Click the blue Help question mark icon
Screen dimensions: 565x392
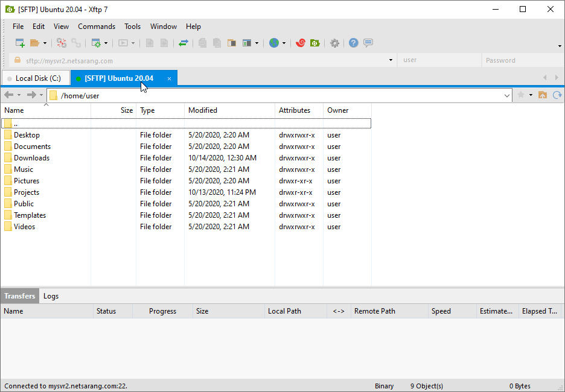coord(354,43)
